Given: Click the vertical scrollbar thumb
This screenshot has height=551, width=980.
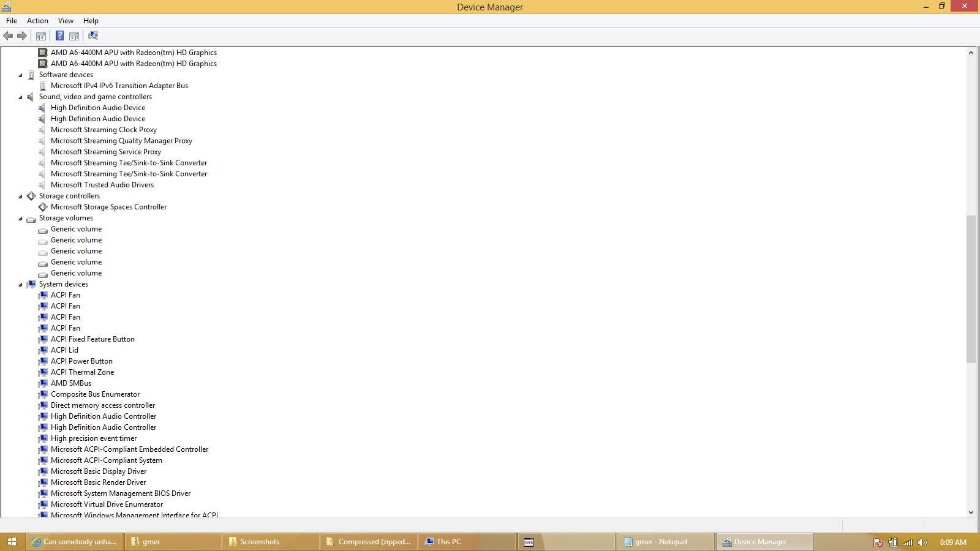Looking at the screenshot, I should click(x=971, y=289).
